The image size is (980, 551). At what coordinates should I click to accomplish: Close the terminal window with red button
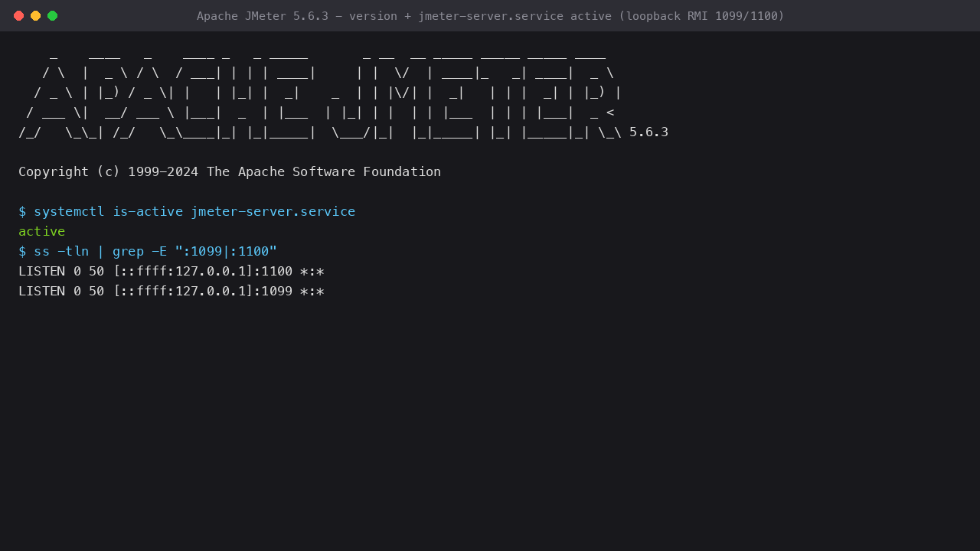[18, 15]
